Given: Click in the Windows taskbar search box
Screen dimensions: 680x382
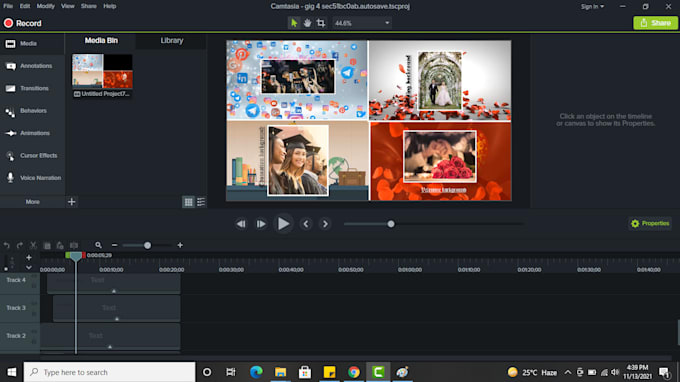Looking at the screenshot, I should click(x=109, y=372).
